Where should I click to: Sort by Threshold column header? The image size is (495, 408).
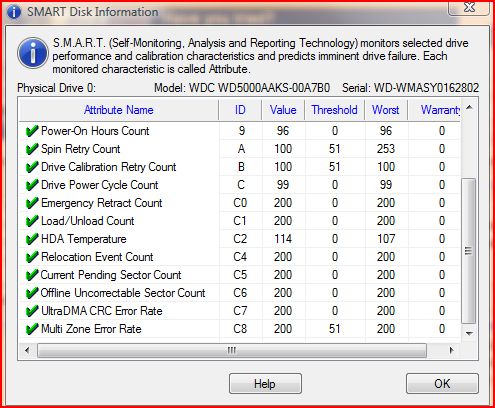[334, 110]
